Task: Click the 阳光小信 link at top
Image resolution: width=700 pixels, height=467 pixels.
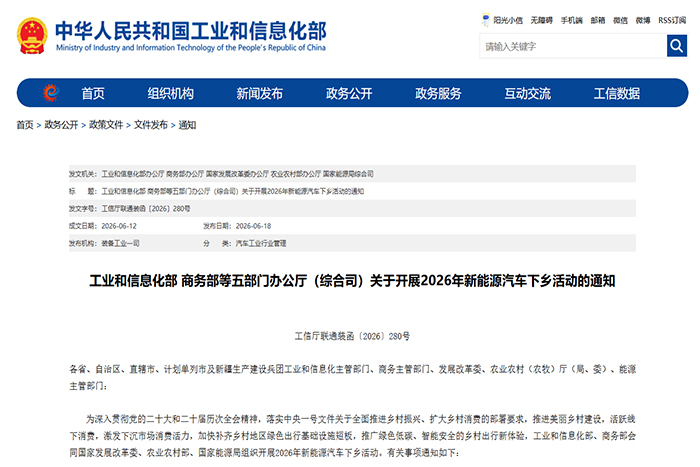Action: coord(508,21)
